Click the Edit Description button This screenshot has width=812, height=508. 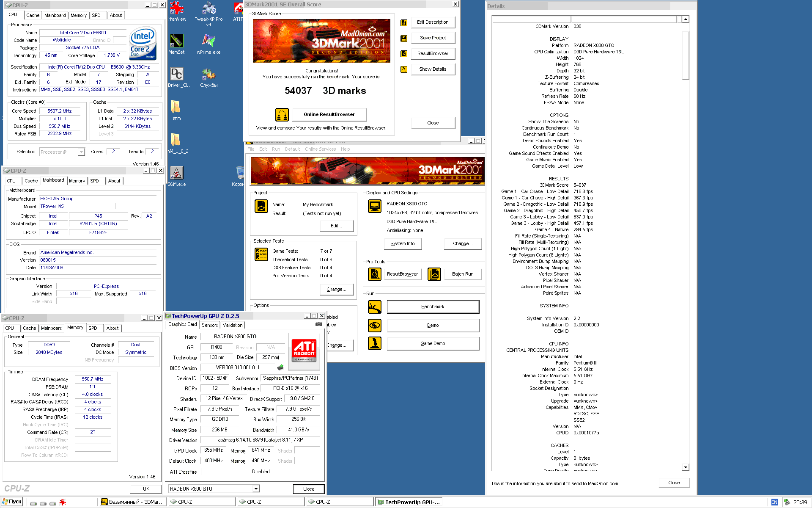coord(433,22)
